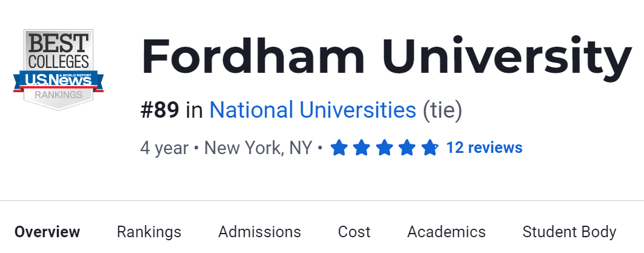
Task: Open the National Universities ranking link
Action: tap(313, 110)
